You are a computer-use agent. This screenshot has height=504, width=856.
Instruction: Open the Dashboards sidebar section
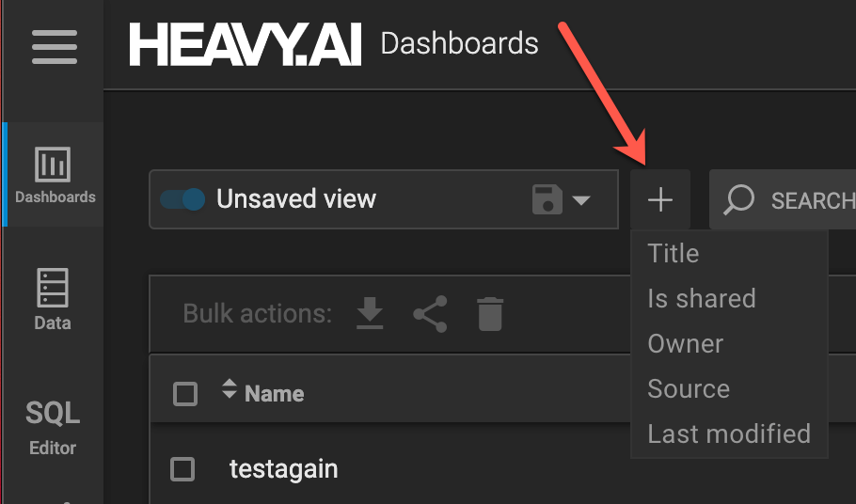click(x=53, y=176)
